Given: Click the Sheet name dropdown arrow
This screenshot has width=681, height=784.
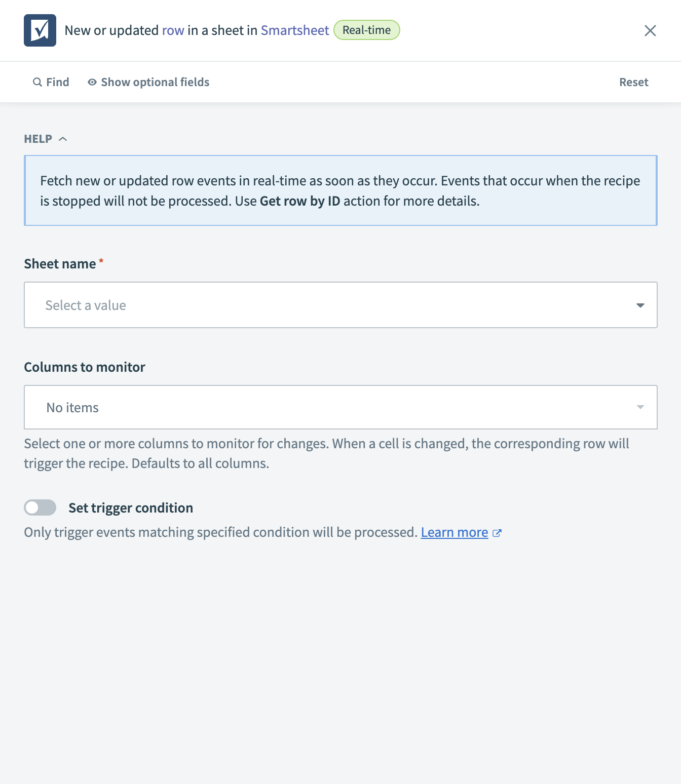Looking at the screenshot, I should click(x=640, y=305).
